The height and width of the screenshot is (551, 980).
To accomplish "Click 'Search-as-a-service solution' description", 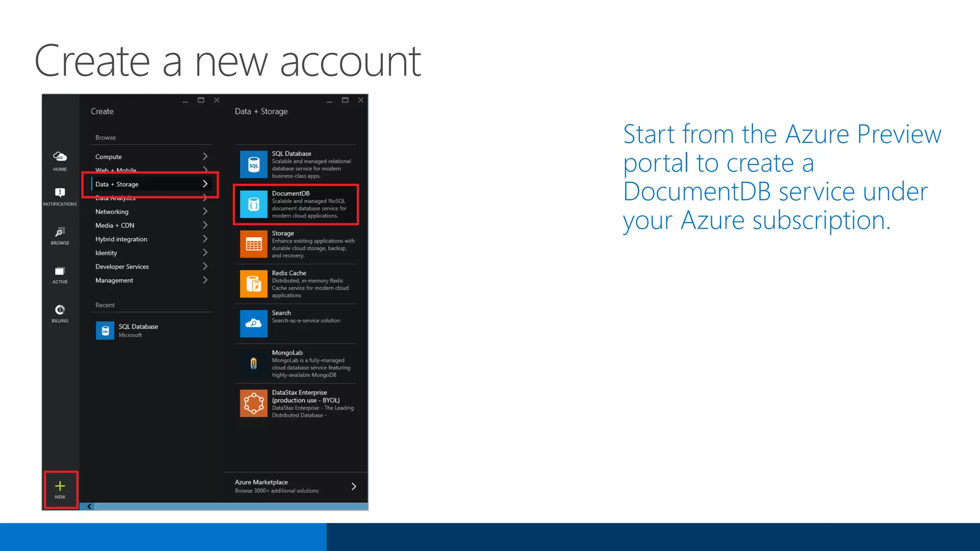I will point(306,320).
